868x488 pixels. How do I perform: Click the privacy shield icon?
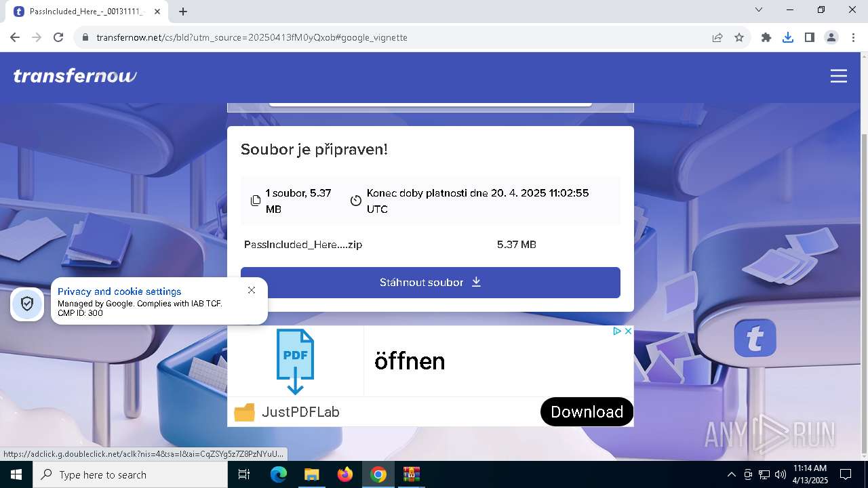point(27,304)
